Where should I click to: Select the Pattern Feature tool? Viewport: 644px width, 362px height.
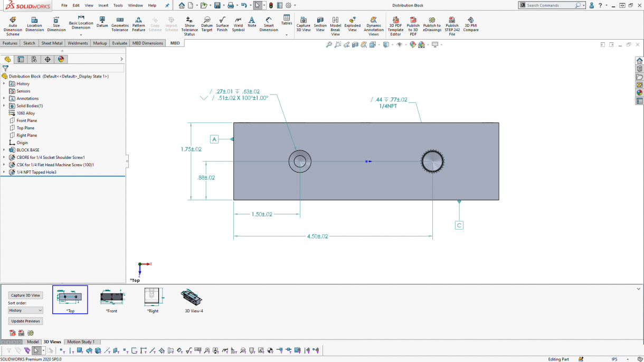coord(138,24)
